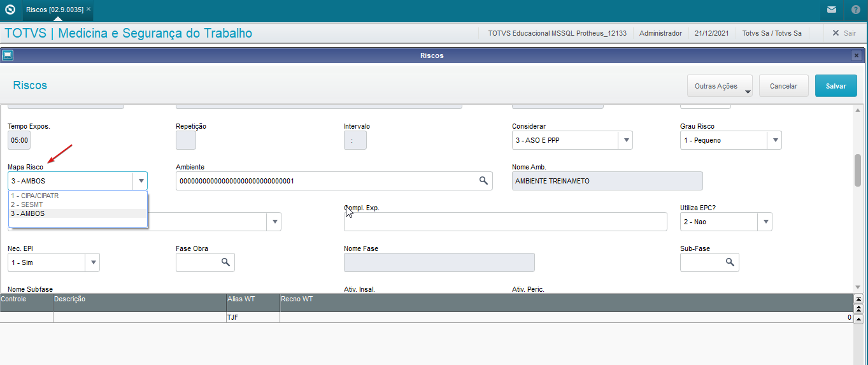The height and width of the screenshot is (365, 868).
Task: Open the Nec. EPI dropdown
Action: 92,262
